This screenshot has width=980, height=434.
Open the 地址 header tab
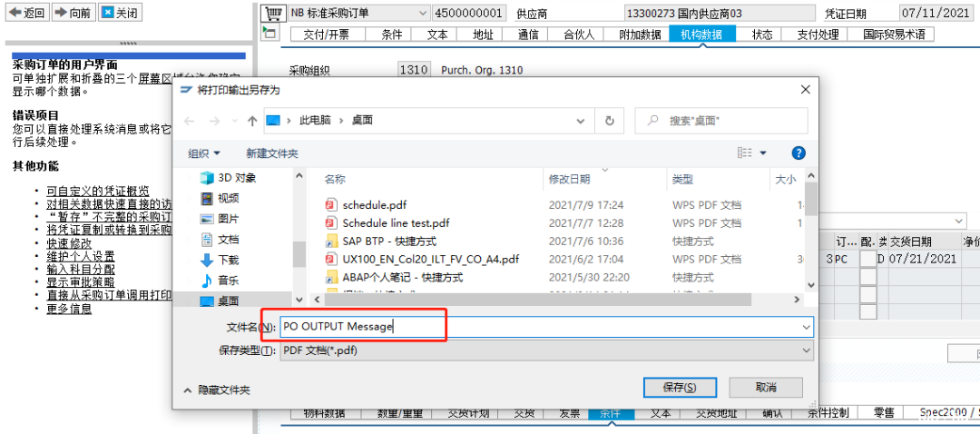(x=483, y=35)
